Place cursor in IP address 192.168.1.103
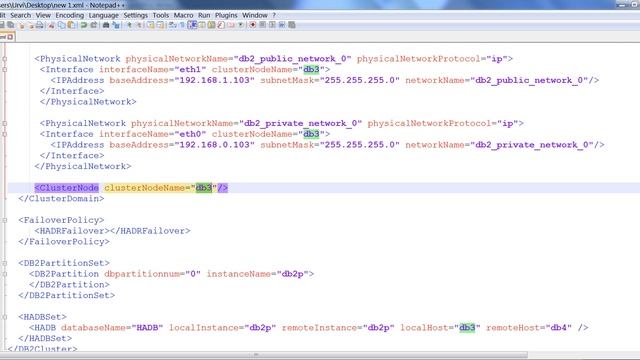This screenshot has width=640, height=360. point(215,80)
